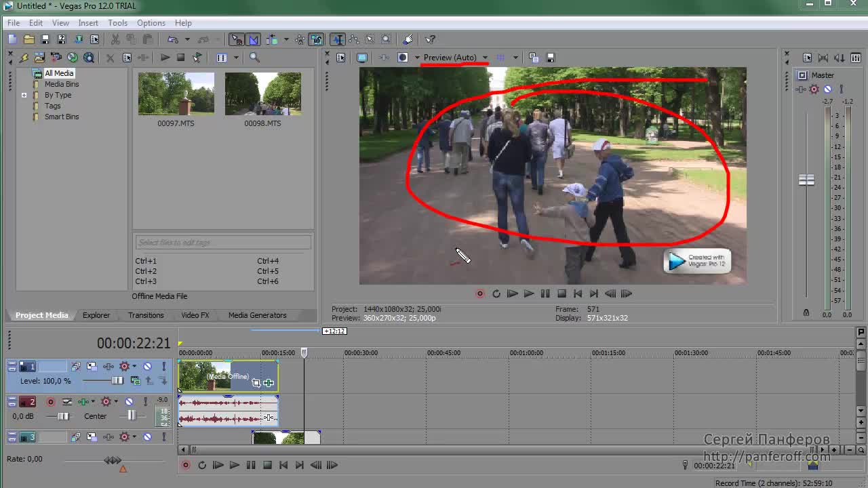Open the Options menu
868x488 pixels.
151,23
